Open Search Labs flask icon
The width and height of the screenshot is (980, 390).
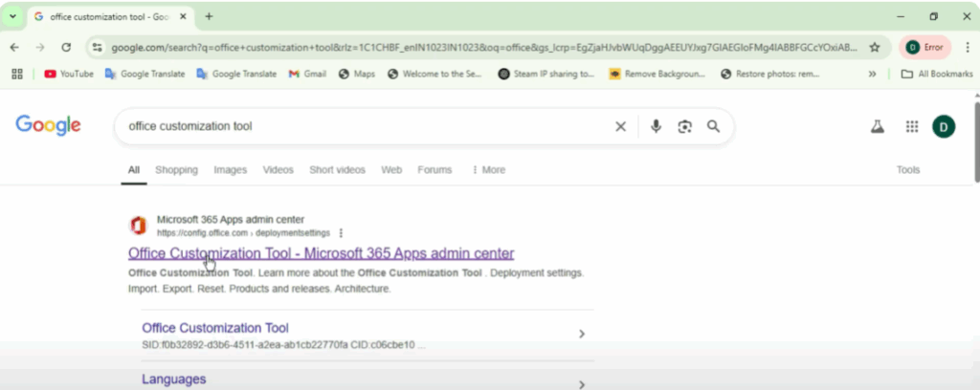(878, 127)
